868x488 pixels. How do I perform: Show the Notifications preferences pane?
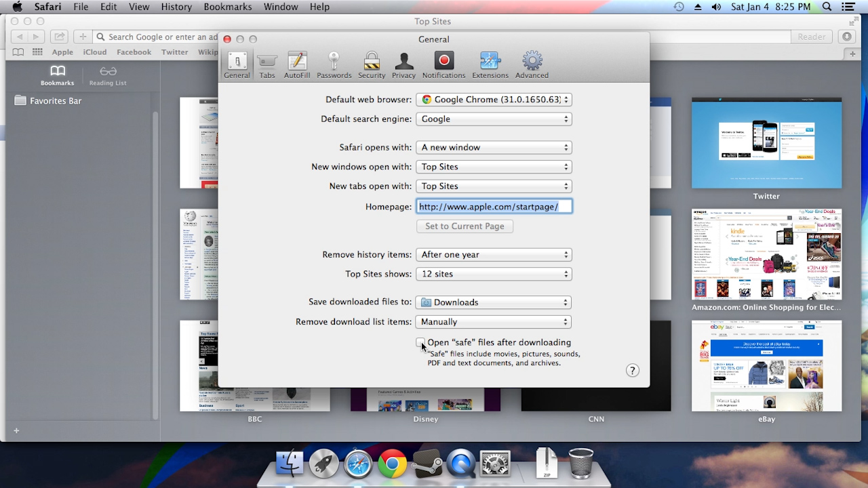(x=444, y=65)
